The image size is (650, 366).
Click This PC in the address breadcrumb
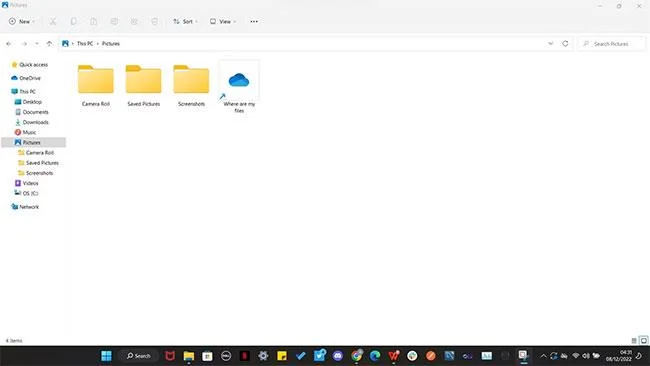point(85,44)
